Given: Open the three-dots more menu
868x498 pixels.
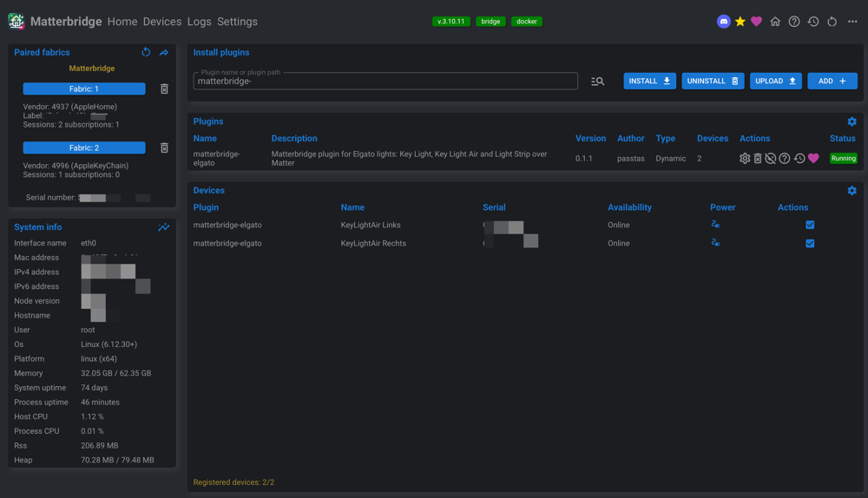Looking at the screenshot, I should (852, 22).
